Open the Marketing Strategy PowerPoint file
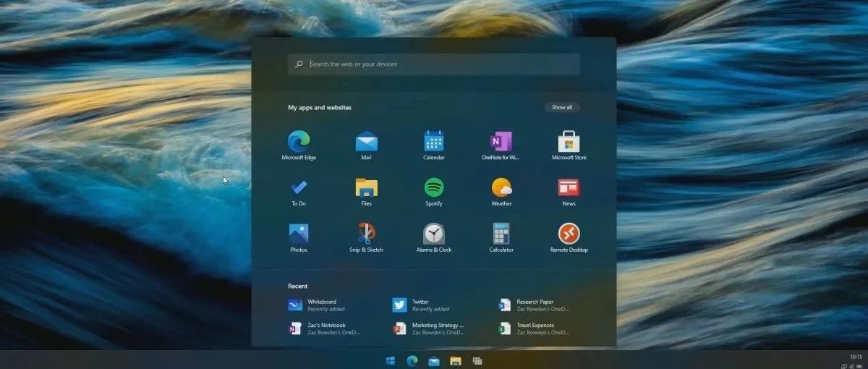This screenshot has height=369, width=868. [x=430, y=328]
